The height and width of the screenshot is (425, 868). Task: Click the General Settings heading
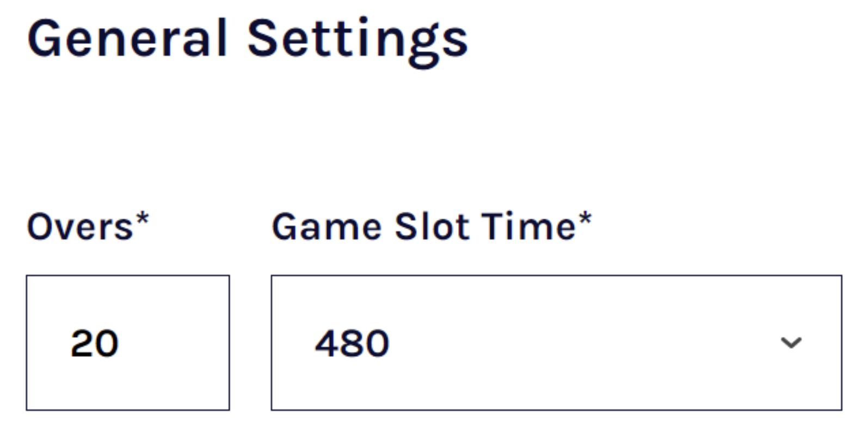point(248,38)
